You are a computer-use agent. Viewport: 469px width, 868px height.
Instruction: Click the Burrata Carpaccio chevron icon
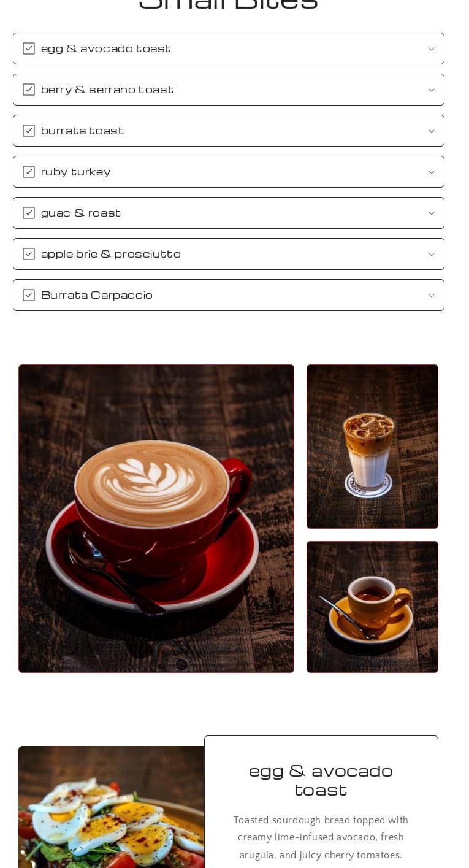[431, 296]
